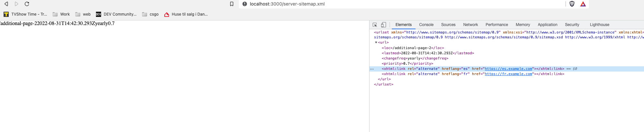Open Brave Rewards triangle icon
This screenshot has height=132, width=644.
click(583, 4)
